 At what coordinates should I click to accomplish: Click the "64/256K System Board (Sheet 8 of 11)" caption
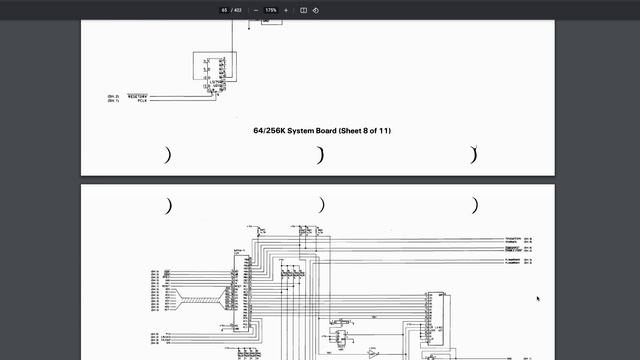coord(322,131)
